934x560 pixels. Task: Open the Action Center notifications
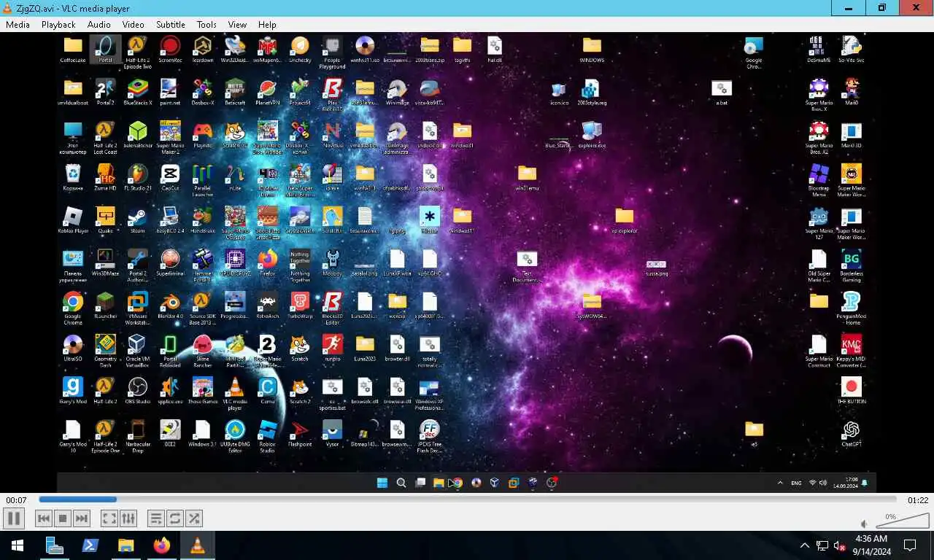[x=910, y=545]
